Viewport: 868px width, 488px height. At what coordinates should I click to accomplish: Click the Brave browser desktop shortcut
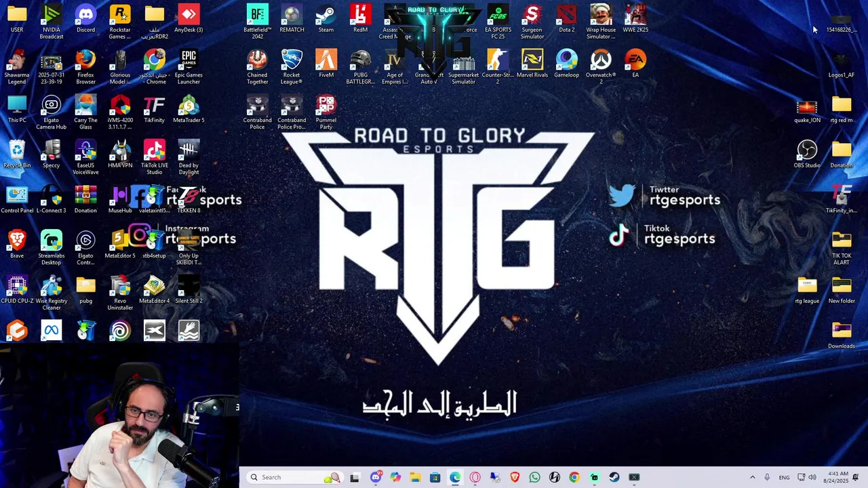pos(17,244)
